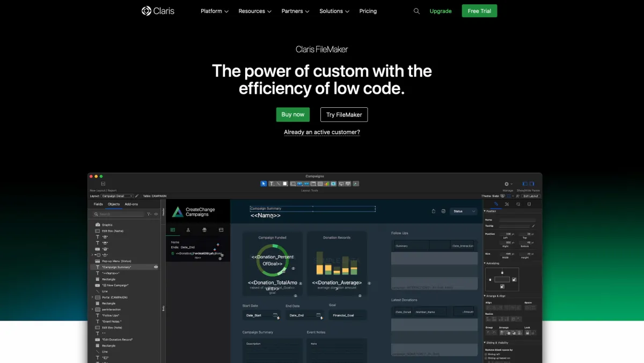Screen dimensions: 644x363
Task: Select "Pop-up Menu (Status)" in objects list
Action: (x=116, y=261)
